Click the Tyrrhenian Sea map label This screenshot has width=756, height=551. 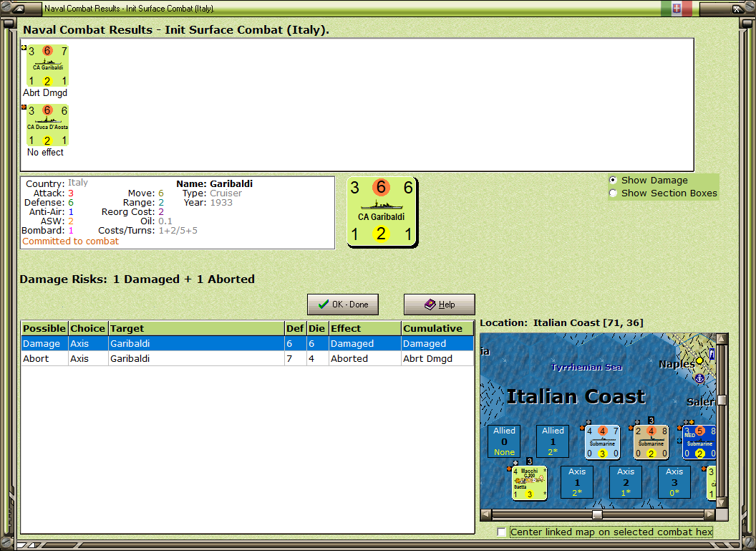586,367
